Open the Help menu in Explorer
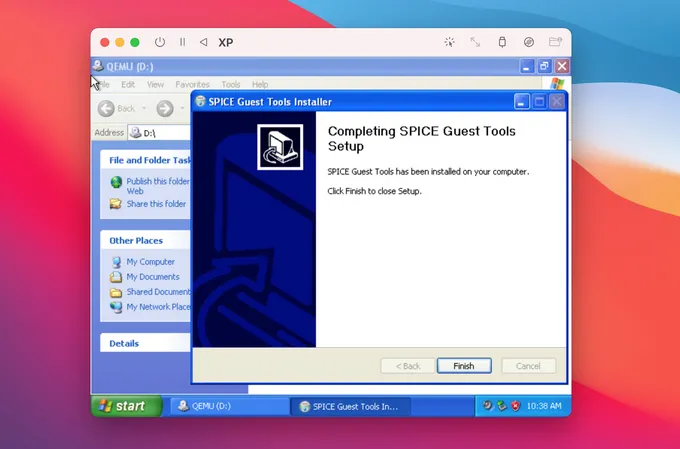The height and width of the screenshot is (449, 680). [260, 84]
